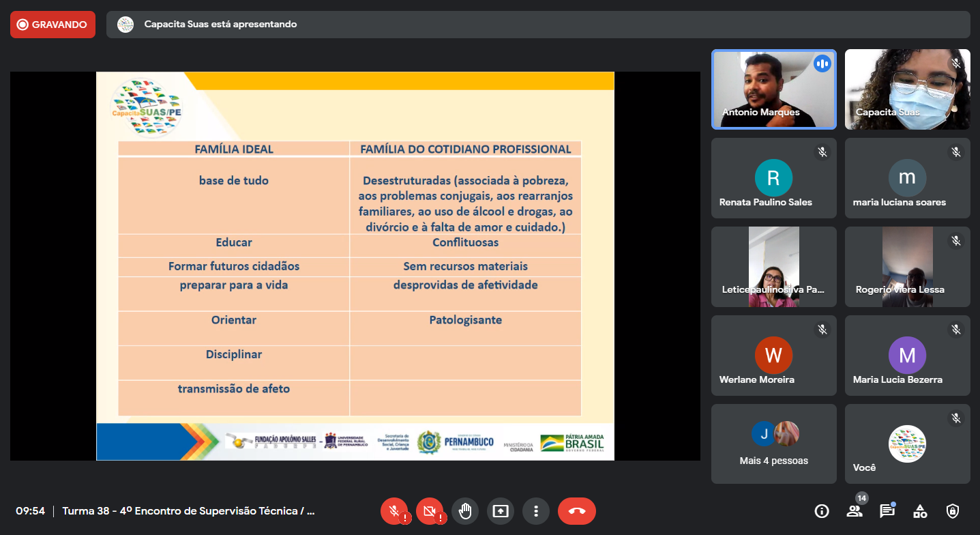Open the activities shapes icon

tap(920, 511)
